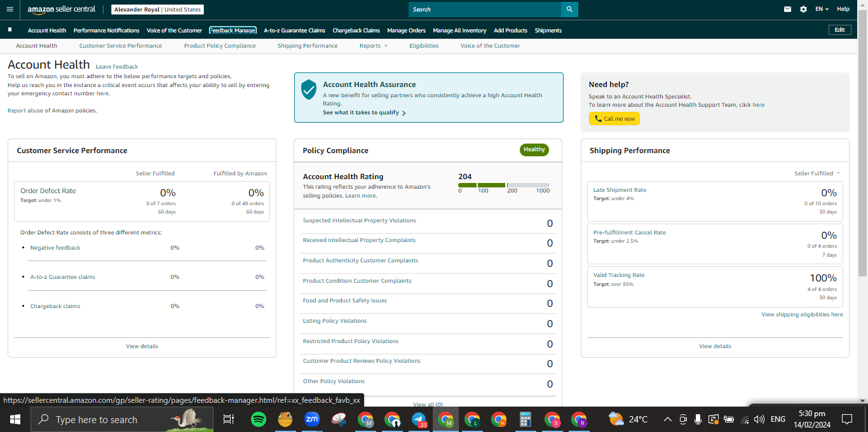Image resolution: width=868 pixels, height=432 pixels.
Task: Open Add Products in favorites bar
Action: click(x=510, y=30)
